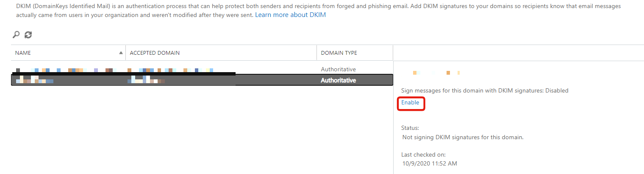Open search with the magnifier icon

pos(16,35)
